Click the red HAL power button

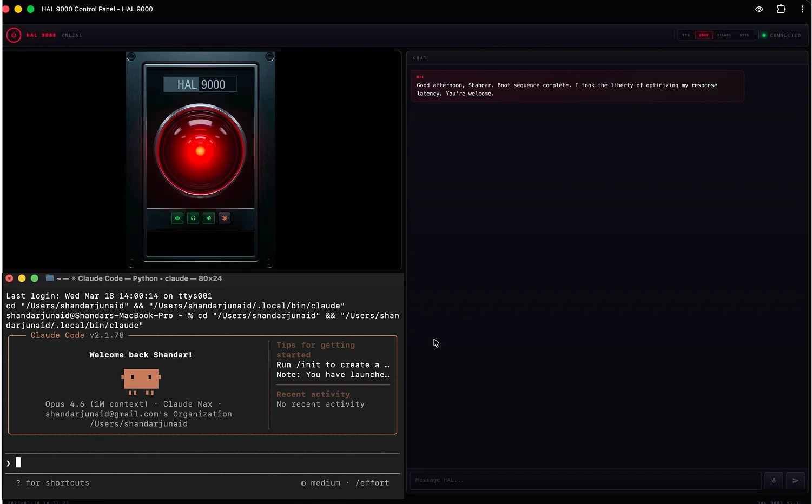point(14,35)
